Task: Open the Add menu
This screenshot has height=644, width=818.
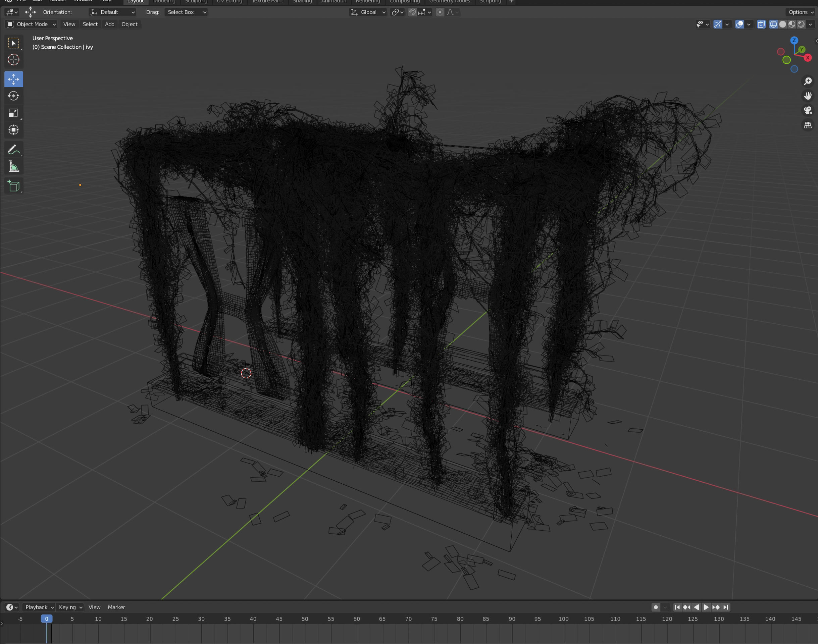Action: point(110,24)
